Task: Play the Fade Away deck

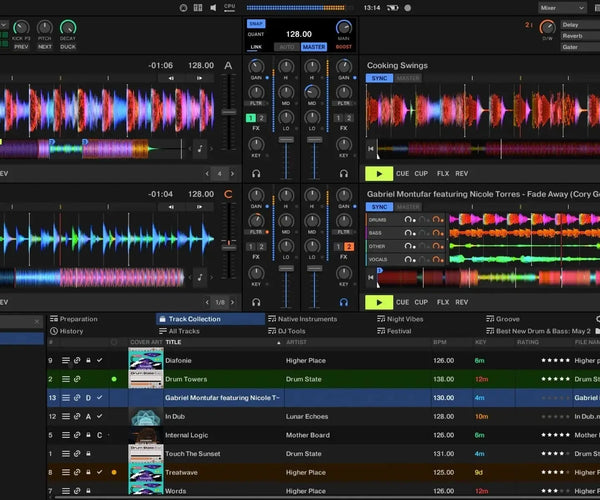Action: (x=379, y=302)
